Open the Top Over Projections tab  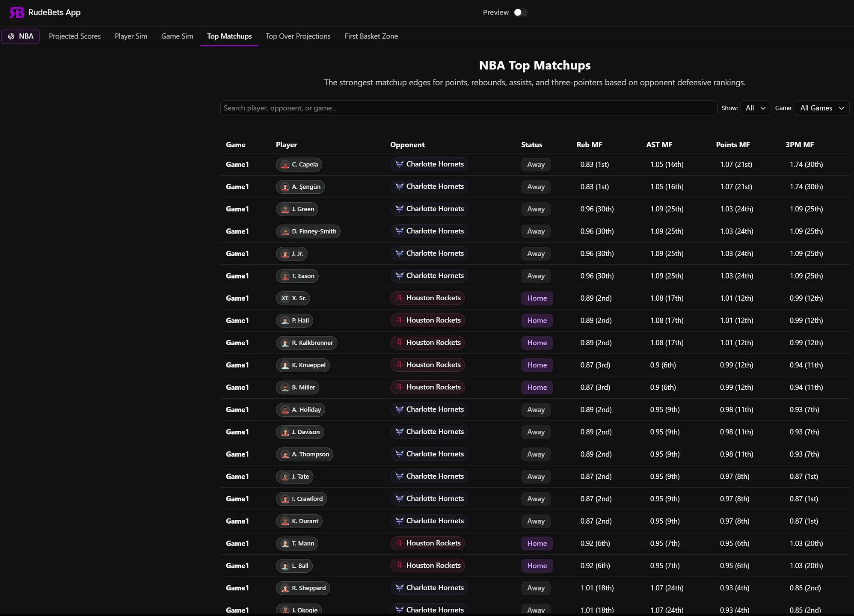point(298,36)
